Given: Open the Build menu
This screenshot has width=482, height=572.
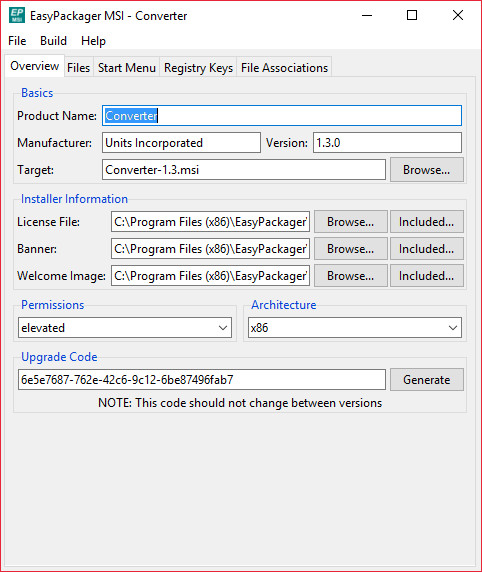Looking at the screenshot, I should pos(53,41).
